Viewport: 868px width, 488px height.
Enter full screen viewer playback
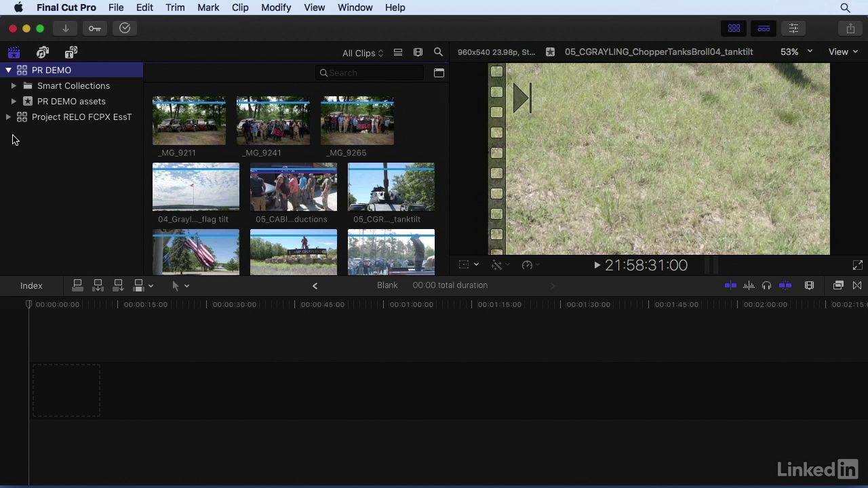(x=857, y=265)
